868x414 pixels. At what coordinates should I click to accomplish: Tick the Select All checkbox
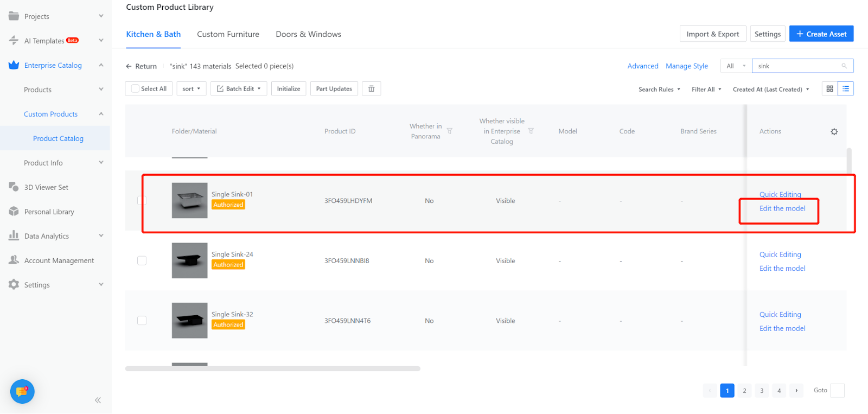pos(136,89)
